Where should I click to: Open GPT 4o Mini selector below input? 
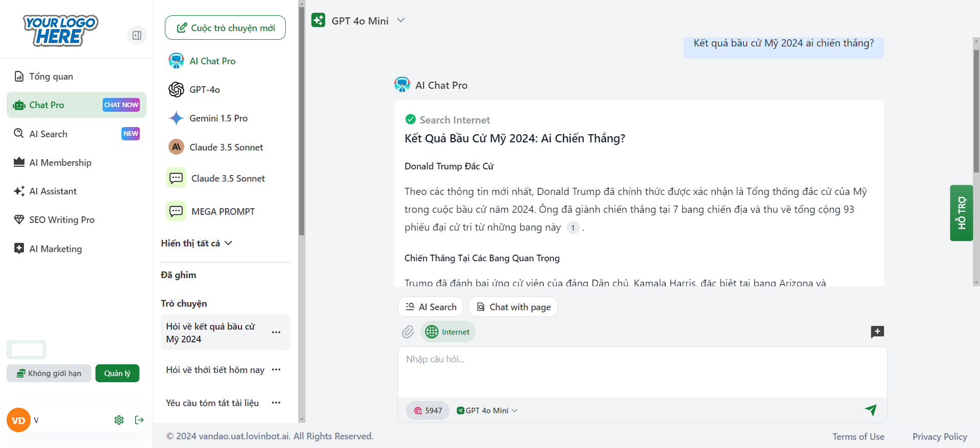(x=487, y=411)
